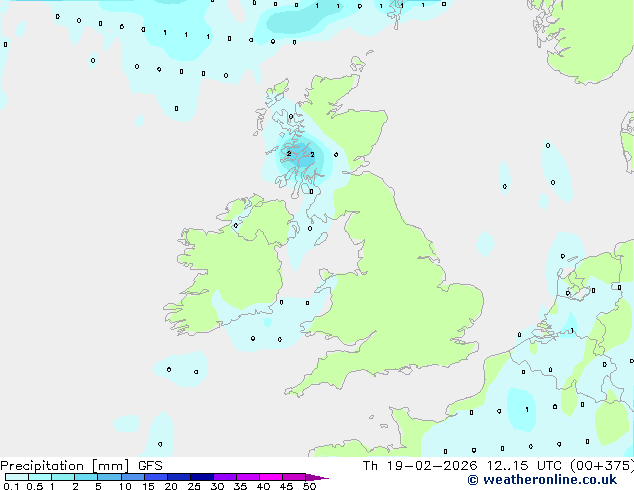Click the legend label '0.5'
The image size is (634, 490).
coord(34,486)
